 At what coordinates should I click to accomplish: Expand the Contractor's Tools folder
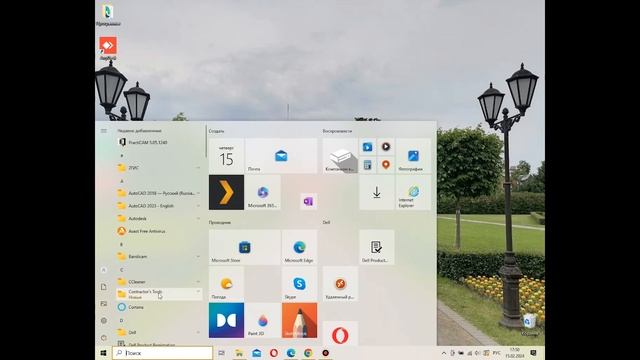pos(159,294)
